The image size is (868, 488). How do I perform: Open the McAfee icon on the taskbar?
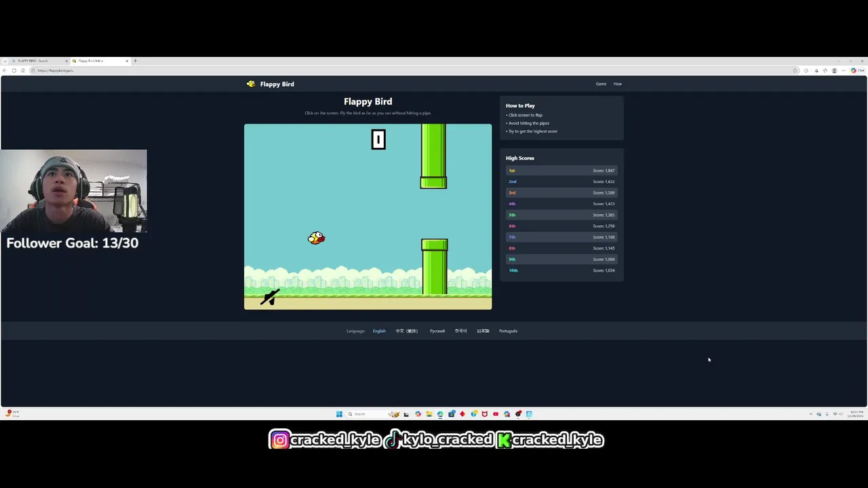[x=484, y=414]
